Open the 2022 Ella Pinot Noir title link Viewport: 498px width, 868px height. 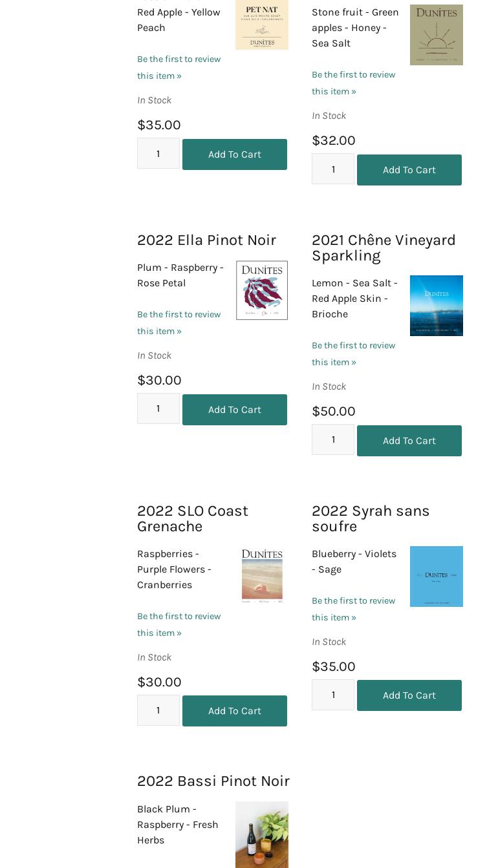pos(206,240)
